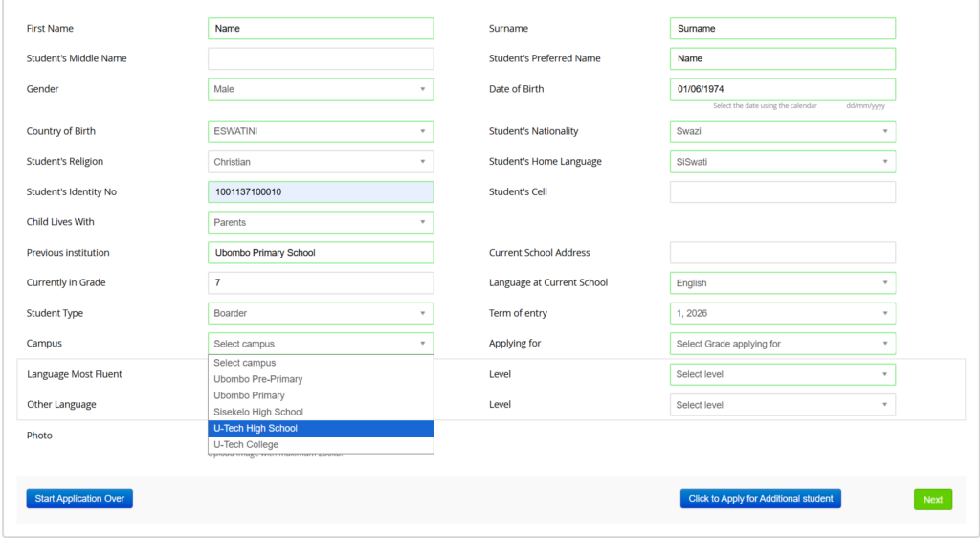Choose Ubombo Primary in campus list
Screen dimensions: 980x538
coord(321,395)
